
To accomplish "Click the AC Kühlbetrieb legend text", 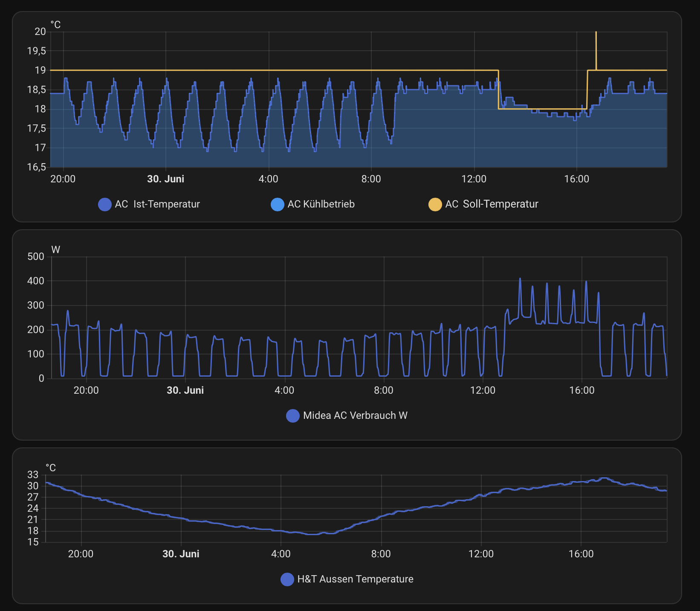I will coord(321,205).
